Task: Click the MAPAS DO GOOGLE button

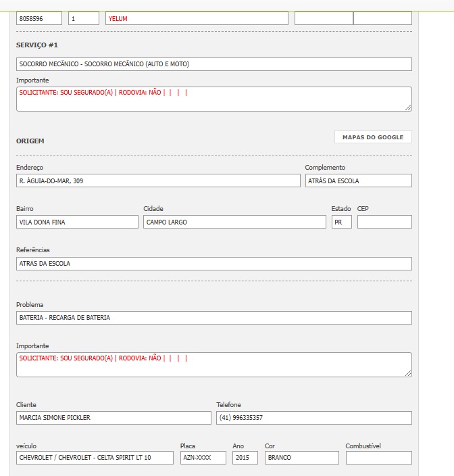Action: (x=373, y=137)
